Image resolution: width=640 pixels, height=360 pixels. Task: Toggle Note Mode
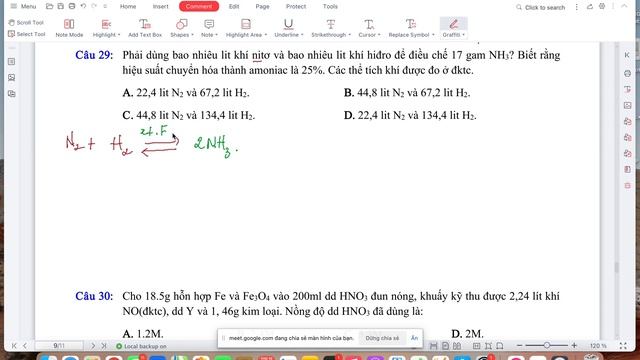69,28
